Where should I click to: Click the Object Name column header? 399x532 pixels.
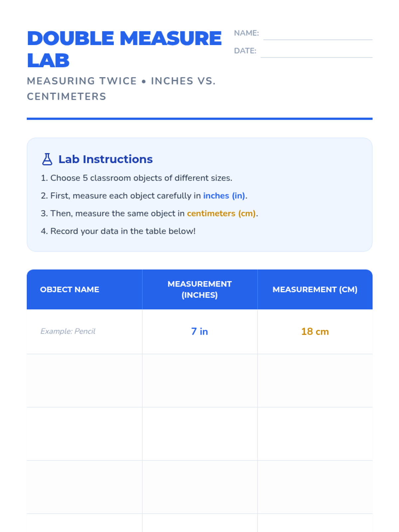tap(84, 289)
